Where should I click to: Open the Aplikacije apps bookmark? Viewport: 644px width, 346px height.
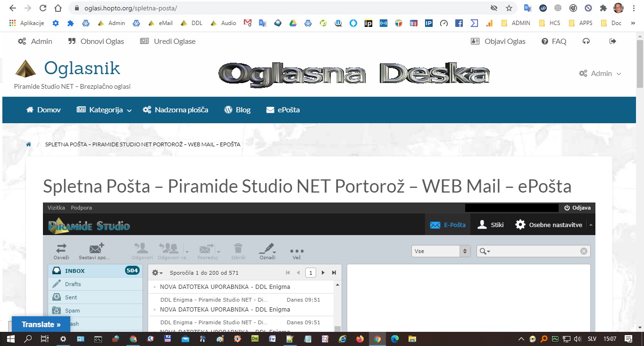coord(27,23)
